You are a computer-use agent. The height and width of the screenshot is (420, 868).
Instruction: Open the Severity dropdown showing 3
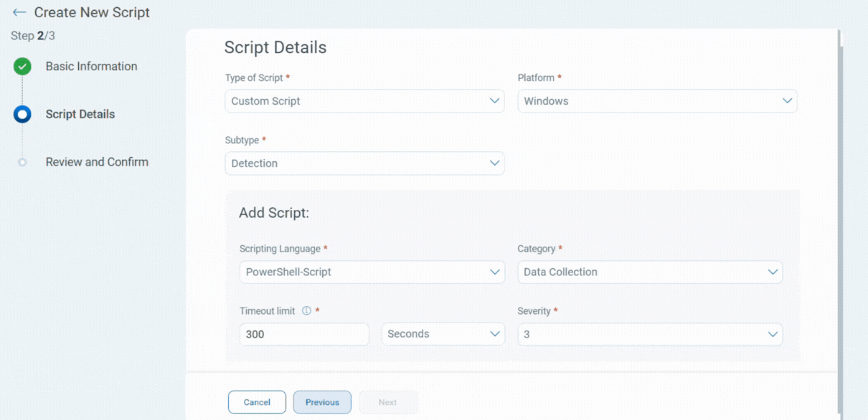649,334
